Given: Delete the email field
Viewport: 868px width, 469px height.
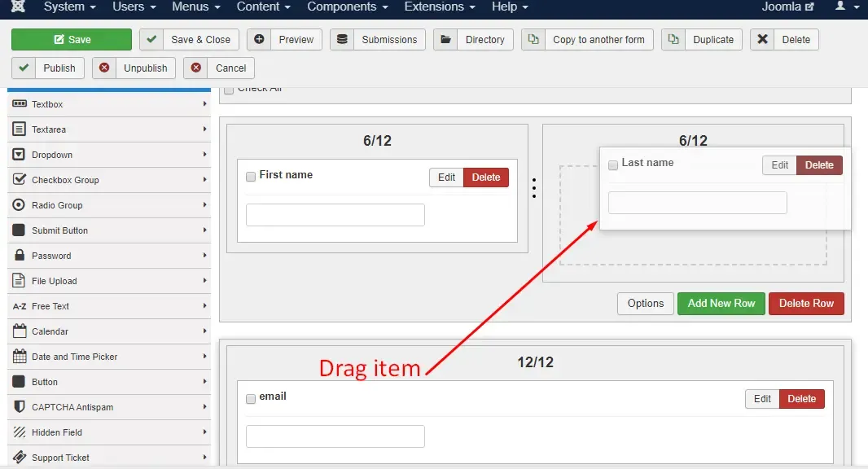Looking at the screenshot, I should click(801, 399).
